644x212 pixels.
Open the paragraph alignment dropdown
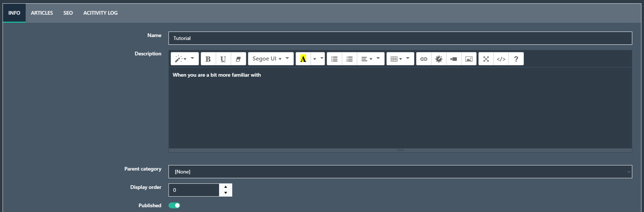tap(370, 59)
